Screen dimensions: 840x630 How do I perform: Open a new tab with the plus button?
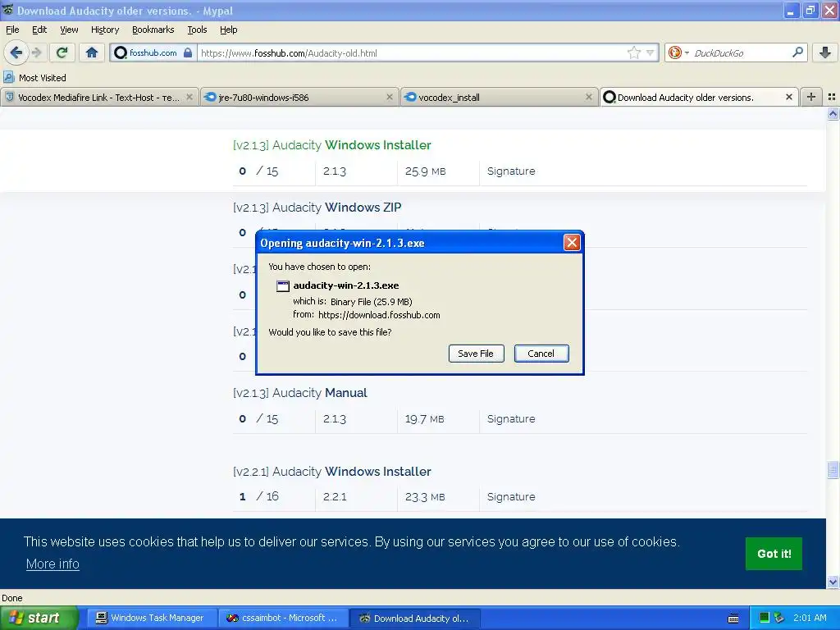click(x=811, y=97)
